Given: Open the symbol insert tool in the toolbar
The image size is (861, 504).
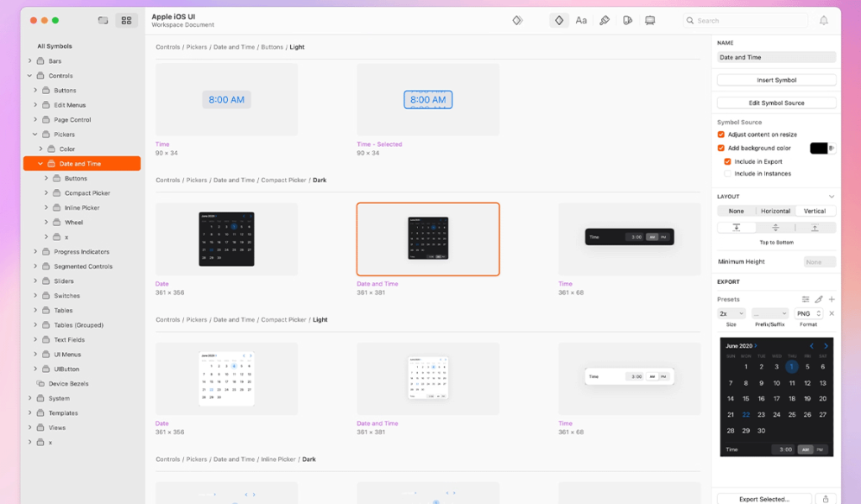Looking at the screenshot, I should click(517, 20).
